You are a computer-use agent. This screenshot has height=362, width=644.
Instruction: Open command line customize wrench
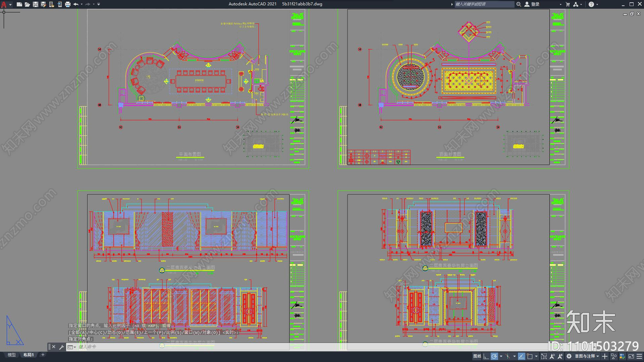61,347
